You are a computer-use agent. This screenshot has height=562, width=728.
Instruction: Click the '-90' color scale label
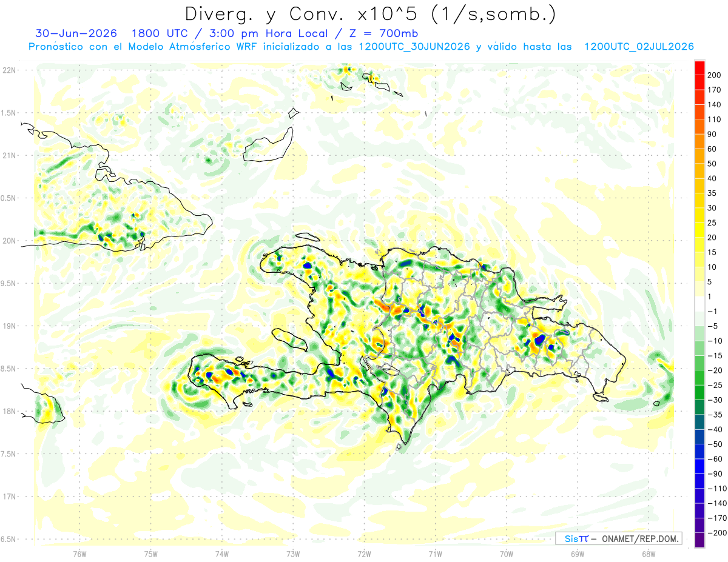(x=714, y=474)
